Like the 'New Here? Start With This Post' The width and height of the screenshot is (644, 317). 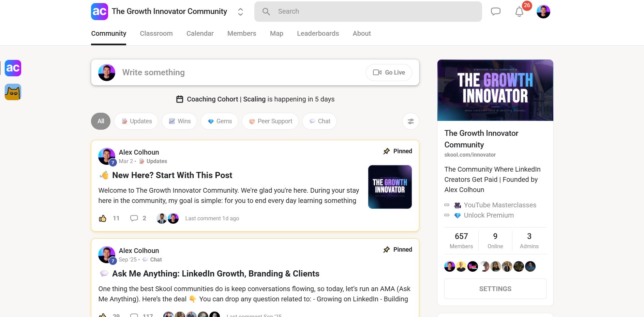point(103,218)
